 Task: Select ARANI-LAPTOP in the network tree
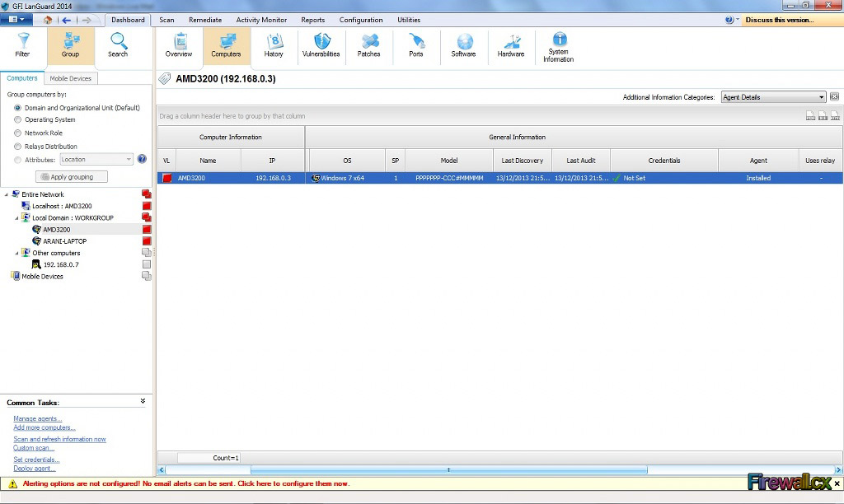64,241
